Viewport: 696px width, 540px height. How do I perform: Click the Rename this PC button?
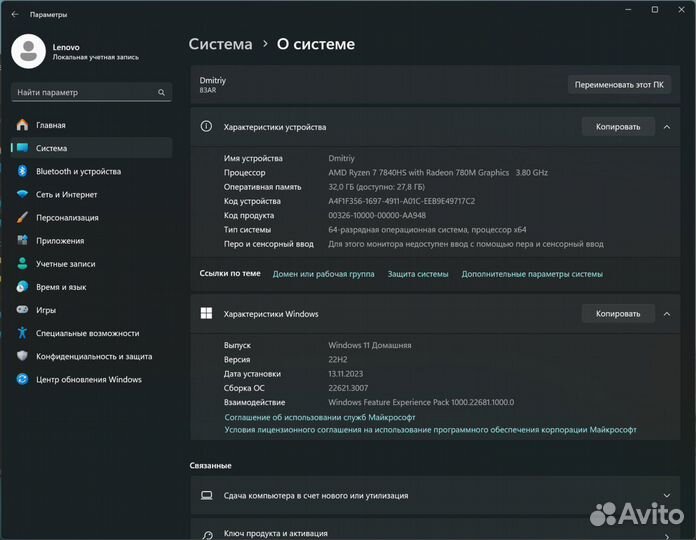click(x=619, y=85)
